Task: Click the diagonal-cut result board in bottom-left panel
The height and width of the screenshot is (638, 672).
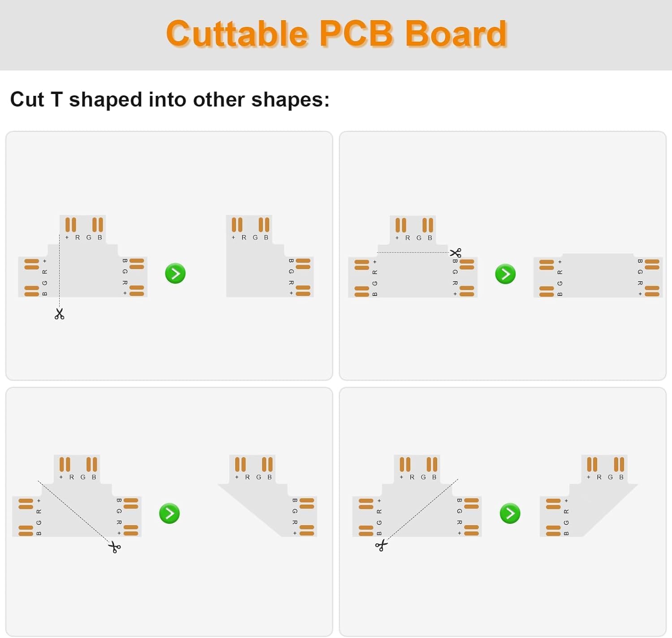Action: click(267, 496)
